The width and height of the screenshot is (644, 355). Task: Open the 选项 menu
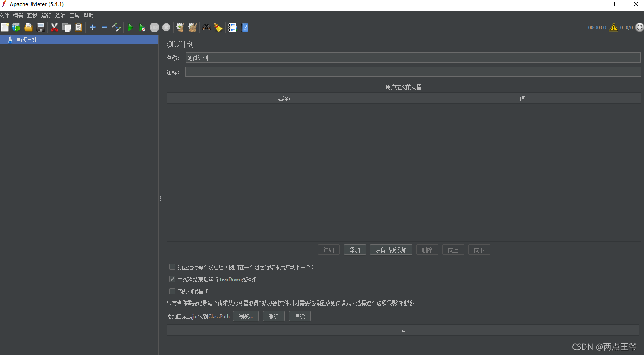60,15
